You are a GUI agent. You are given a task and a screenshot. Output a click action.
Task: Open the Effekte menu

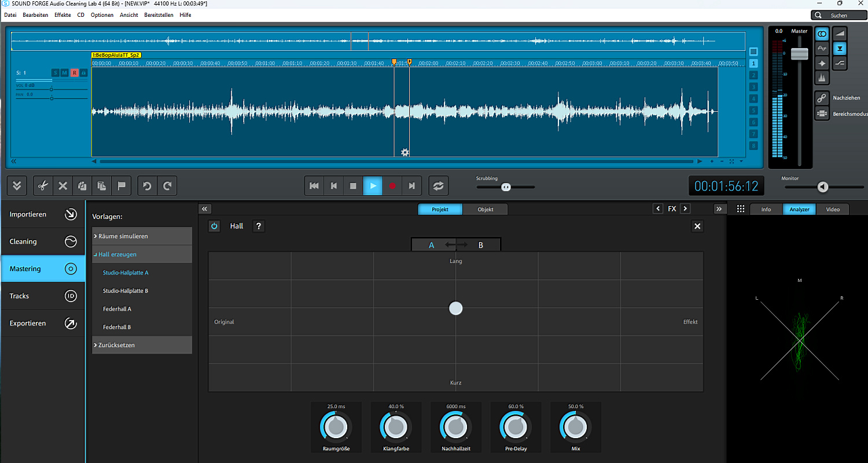[x=62, y=15]
